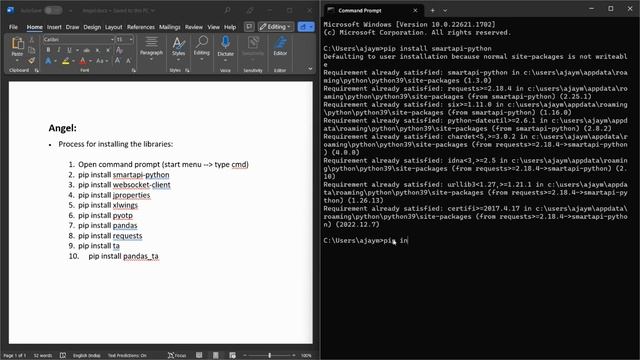Click the Copy icon in Clipboard group
This screenshot has width=640, height=360.
point(31,51)
